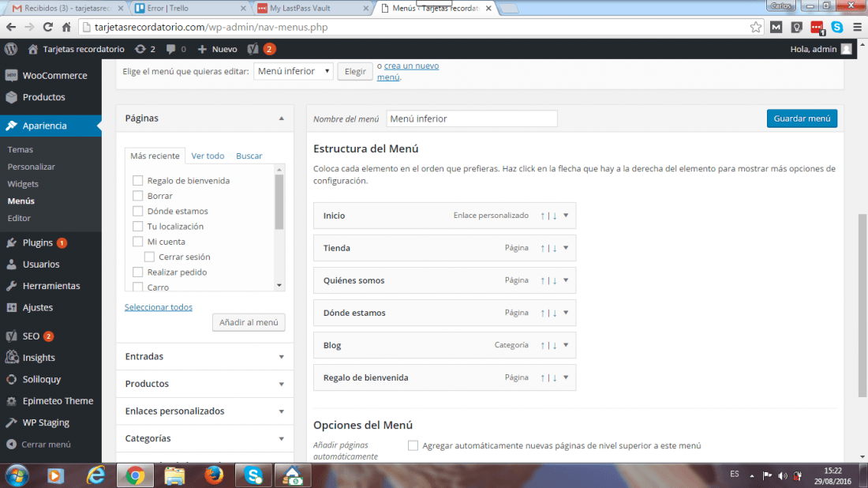This screenshot has height=488, width=868.
Task: Open the comments bubble icon
Action: click(x=171, y=49)
